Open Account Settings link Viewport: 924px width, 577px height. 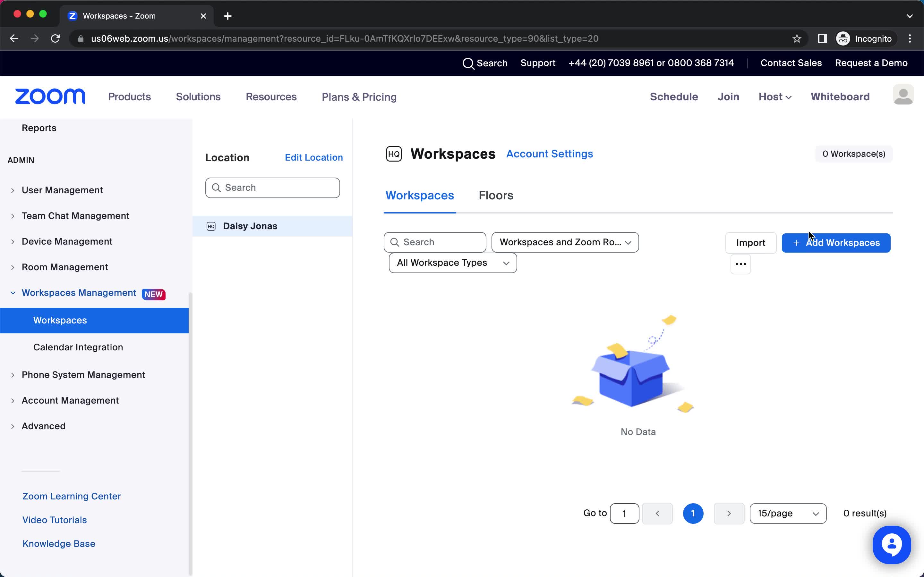tap(550, 154)
